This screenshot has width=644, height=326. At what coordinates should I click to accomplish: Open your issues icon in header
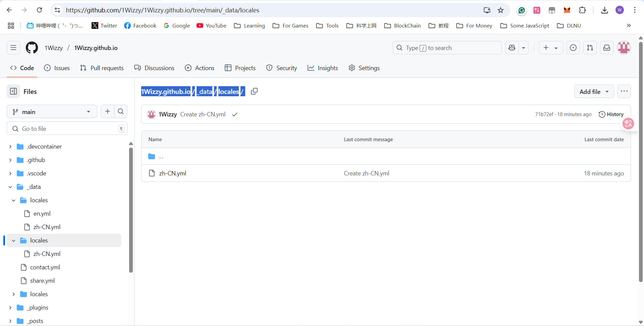click(573, 48)
